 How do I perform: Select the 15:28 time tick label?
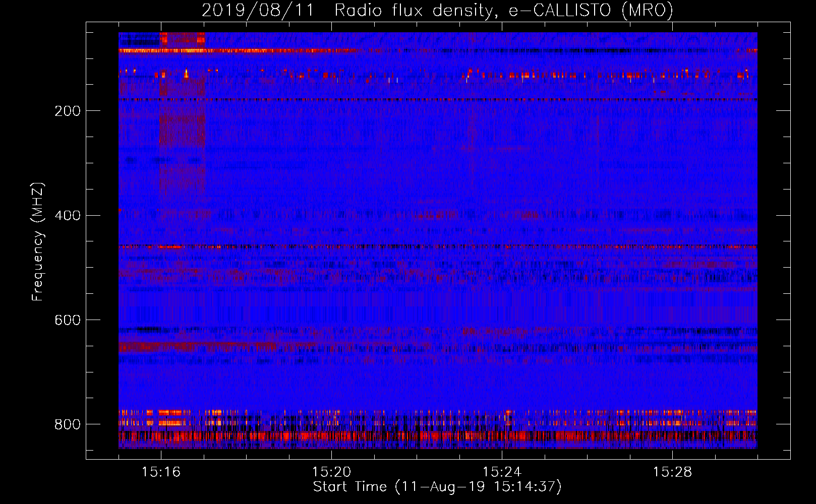point(672,472)
